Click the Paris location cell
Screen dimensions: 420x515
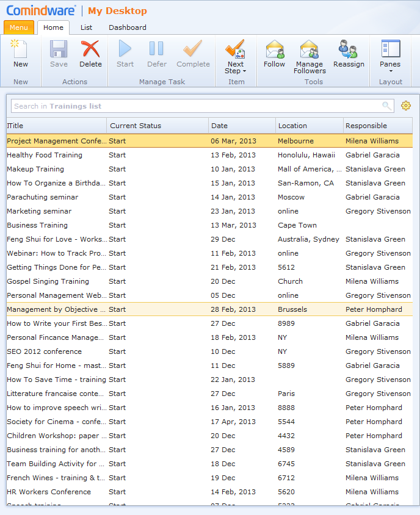pyautogui.click(x=286, y=394)
